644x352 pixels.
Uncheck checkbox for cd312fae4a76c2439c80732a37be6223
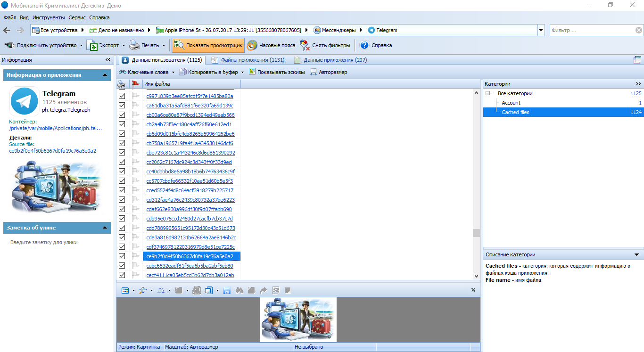pyautogui.click(x=122, y=199)
